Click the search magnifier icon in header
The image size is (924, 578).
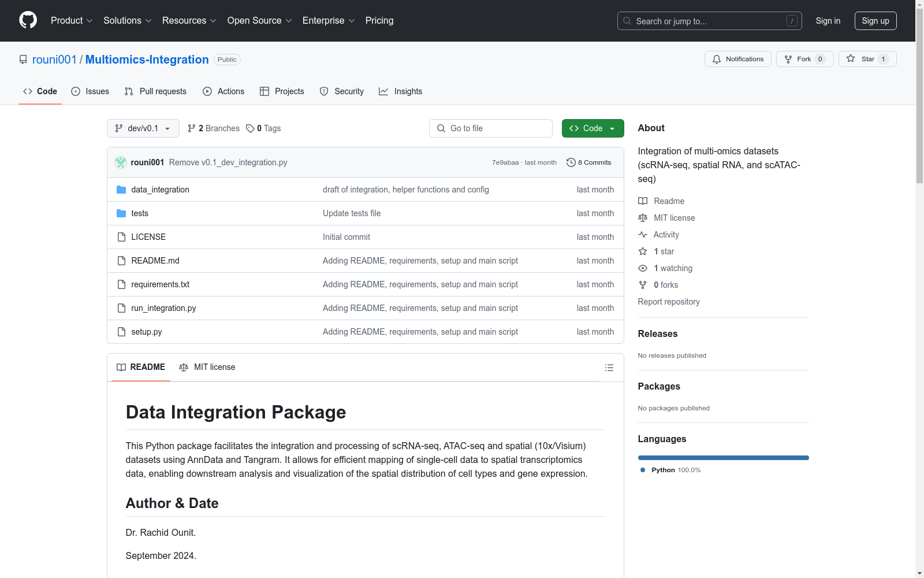(627, 21)
